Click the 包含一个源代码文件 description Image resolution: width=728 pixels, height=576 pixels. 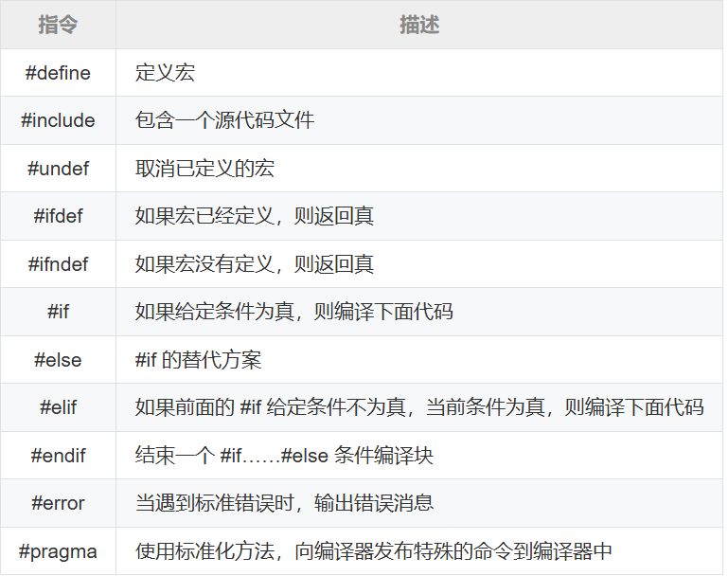pos(224,120)
